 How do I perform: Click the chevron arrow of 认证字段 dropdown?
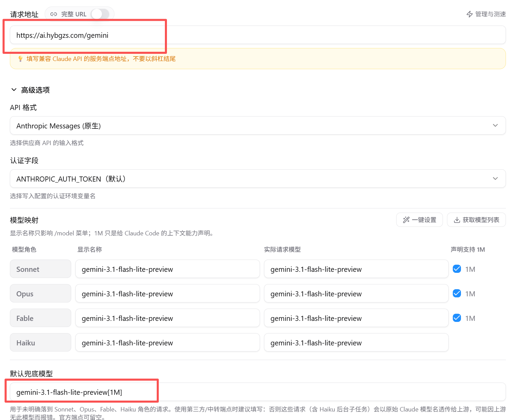[495, 178]
